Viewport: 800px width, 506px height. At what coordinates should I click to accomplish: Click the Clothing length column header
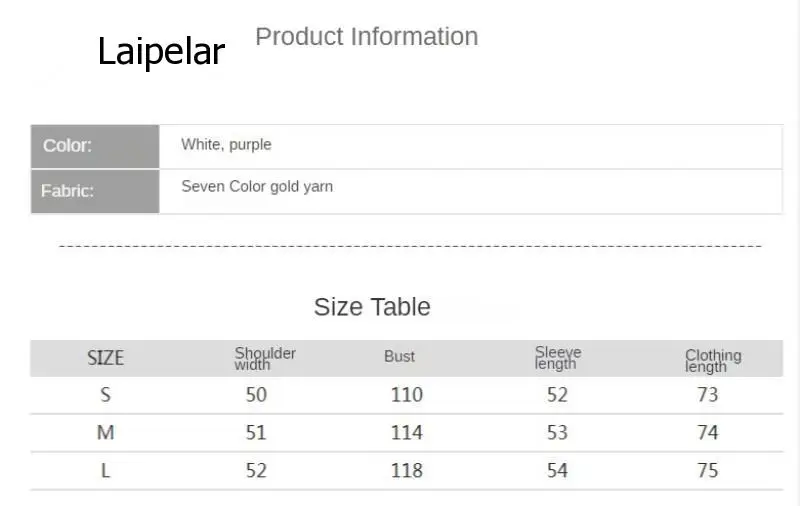coord(713,360)
